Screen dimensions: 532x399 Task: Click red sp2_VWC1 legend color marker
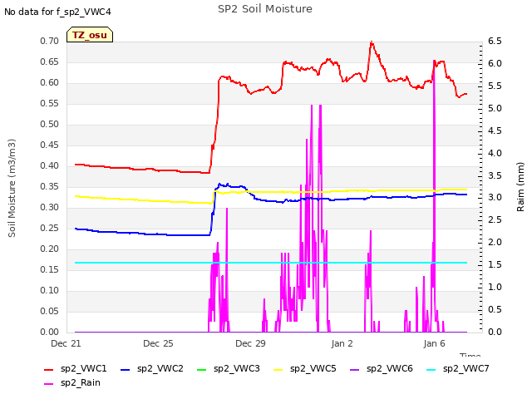click(x=48, y=369)
